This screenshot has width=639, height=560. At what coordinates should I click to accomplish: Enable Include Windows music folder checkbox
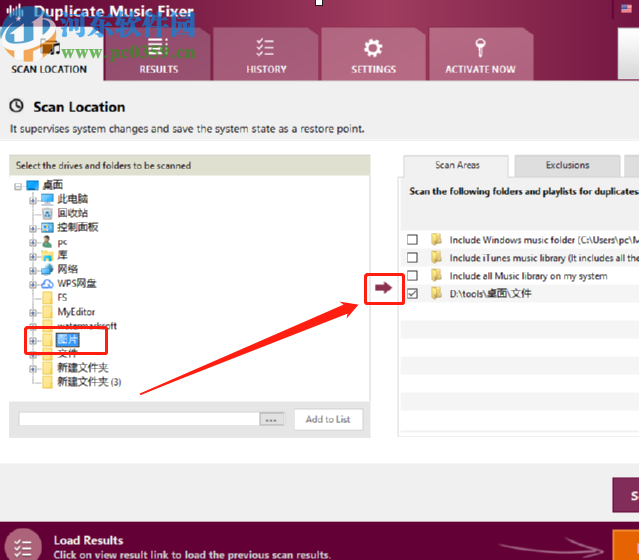412,239
